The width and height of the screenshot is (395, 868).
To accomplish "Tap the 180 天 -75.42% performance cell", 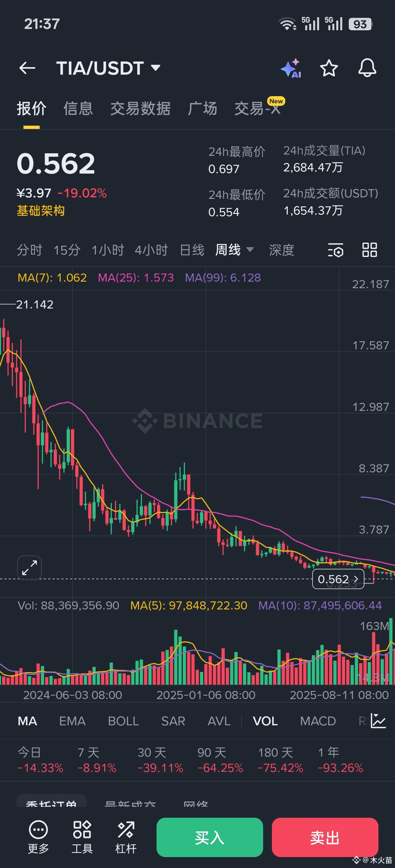I will pyautogui.click(x=280, y=760).
